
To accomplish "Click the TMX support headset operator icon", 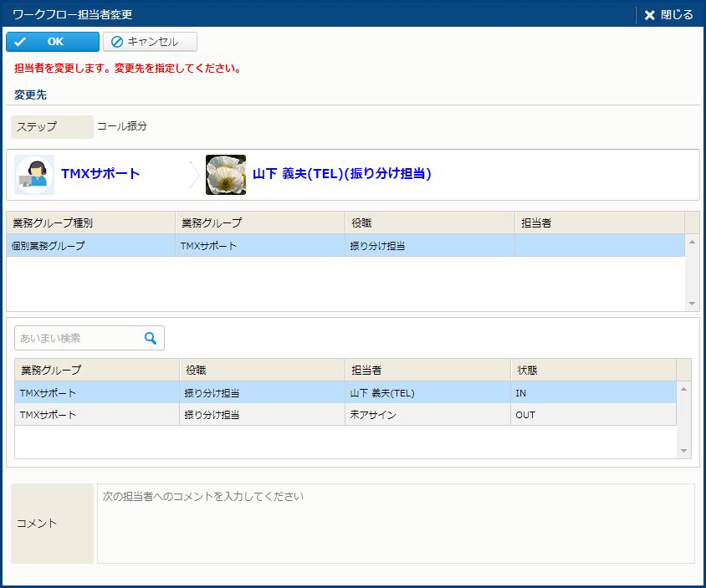I will click(34, 175).
